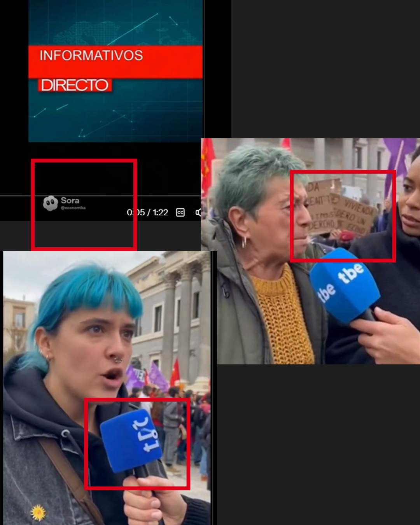Click the red INFORMATIVOS banner
420x525 pixels.
point(115,61)
